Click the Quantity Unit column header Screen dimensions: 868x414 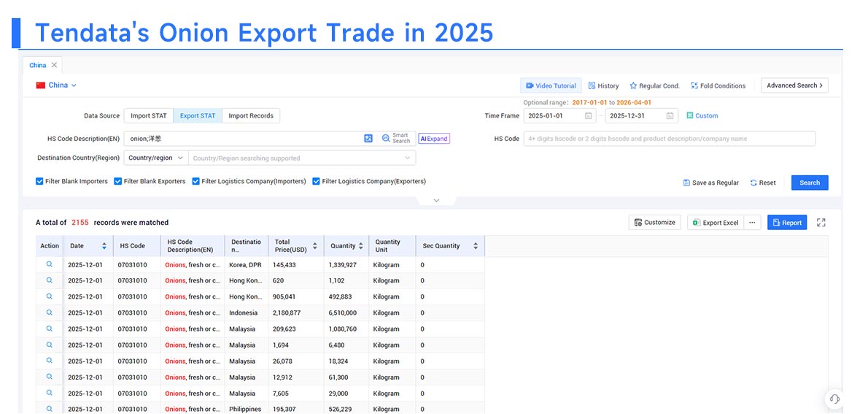click(x=392, y=246)
